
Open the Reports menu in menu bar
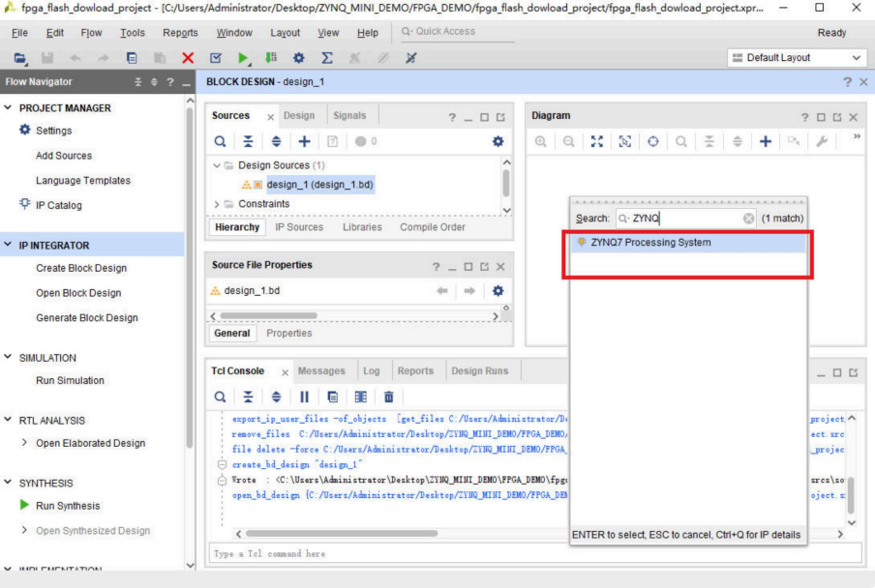[180, 32]
